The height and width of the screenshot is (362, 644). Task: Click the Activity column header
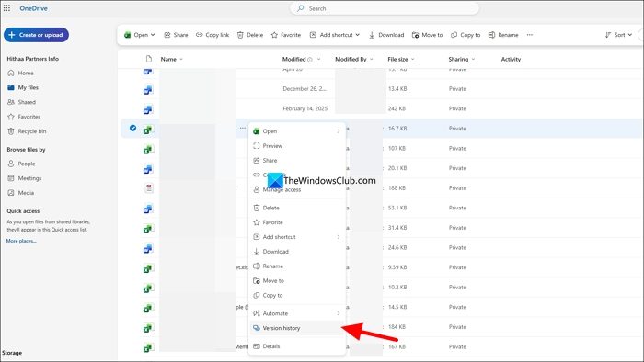click(511, 59)
